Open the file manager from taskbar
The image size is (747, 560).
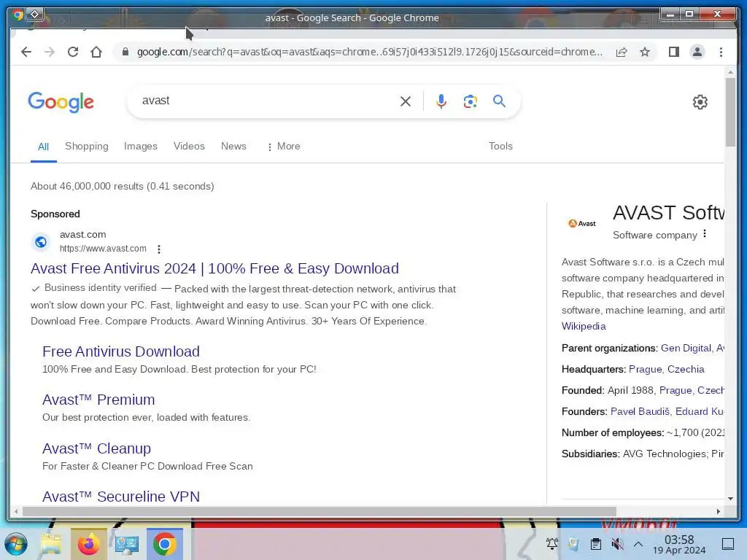[x=51, y=544]
